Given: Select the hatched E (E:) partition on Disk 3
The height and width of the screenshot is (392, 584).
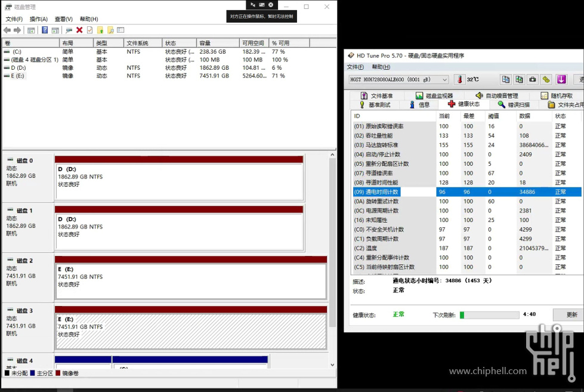Looking at the screenshot, I should (191, 331).
